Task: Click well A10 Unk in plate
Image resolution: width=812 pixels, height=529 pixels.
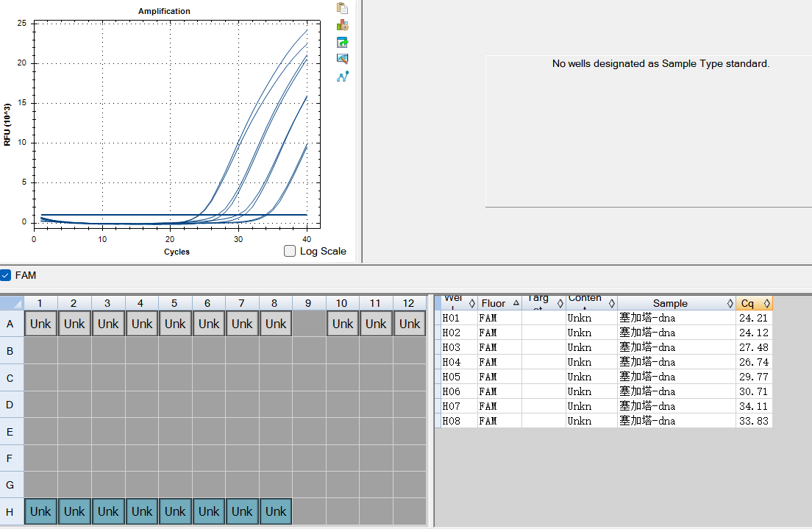Action: pyautogui.click(x=342, y=324)
